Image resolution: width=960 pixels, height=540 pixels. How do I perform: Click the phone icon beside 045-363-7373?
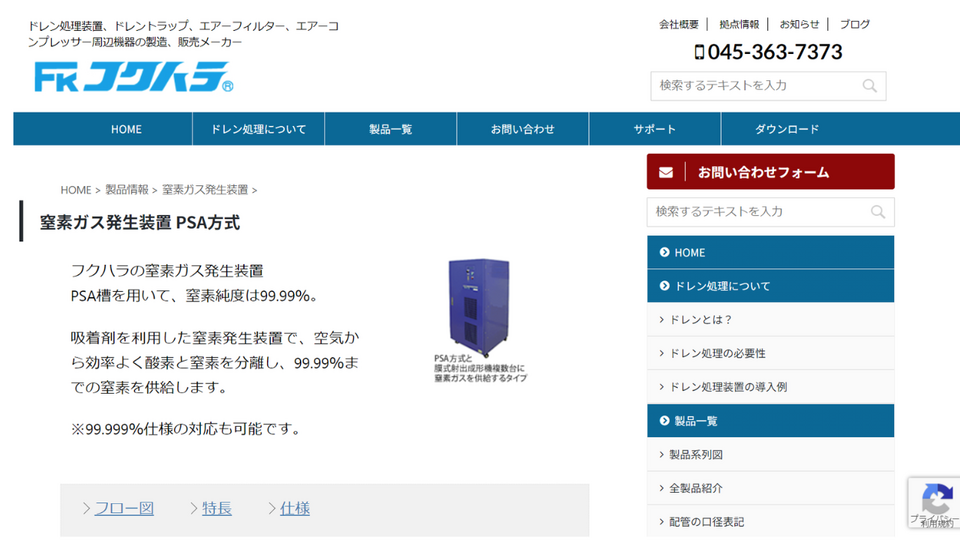[x=699, y=52]
